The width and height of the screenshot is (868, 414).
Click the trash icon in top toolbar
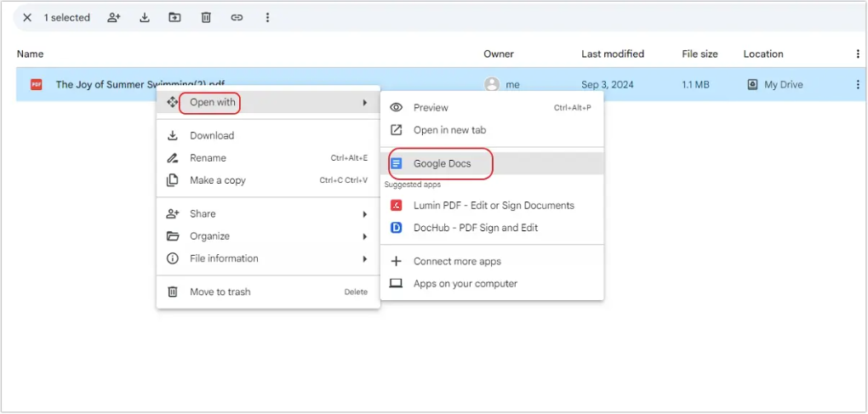(x=206, y=18)
